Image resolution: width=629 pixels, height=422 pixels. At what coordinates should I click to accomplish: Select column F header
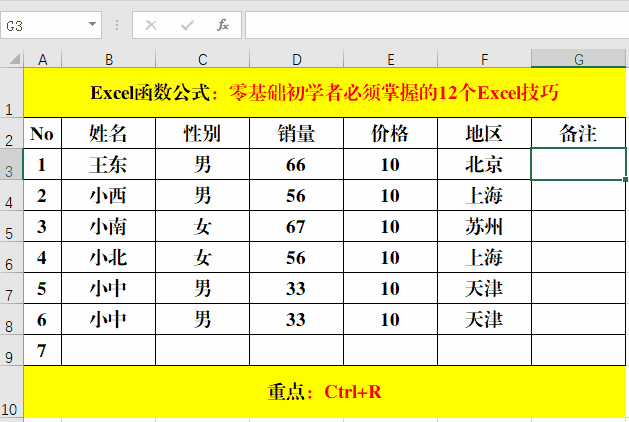[x=484, y=59]
